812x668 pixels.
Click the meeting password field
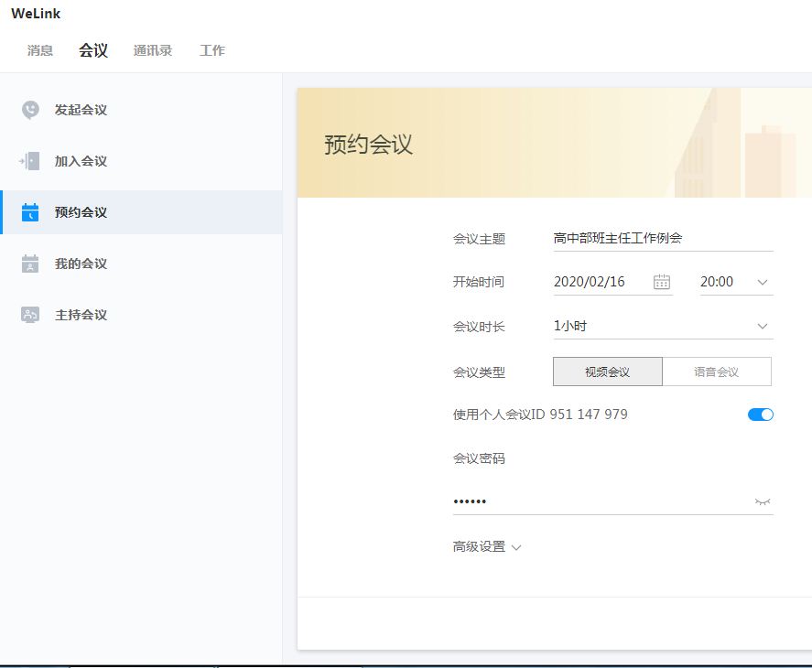tap(600, 501)
